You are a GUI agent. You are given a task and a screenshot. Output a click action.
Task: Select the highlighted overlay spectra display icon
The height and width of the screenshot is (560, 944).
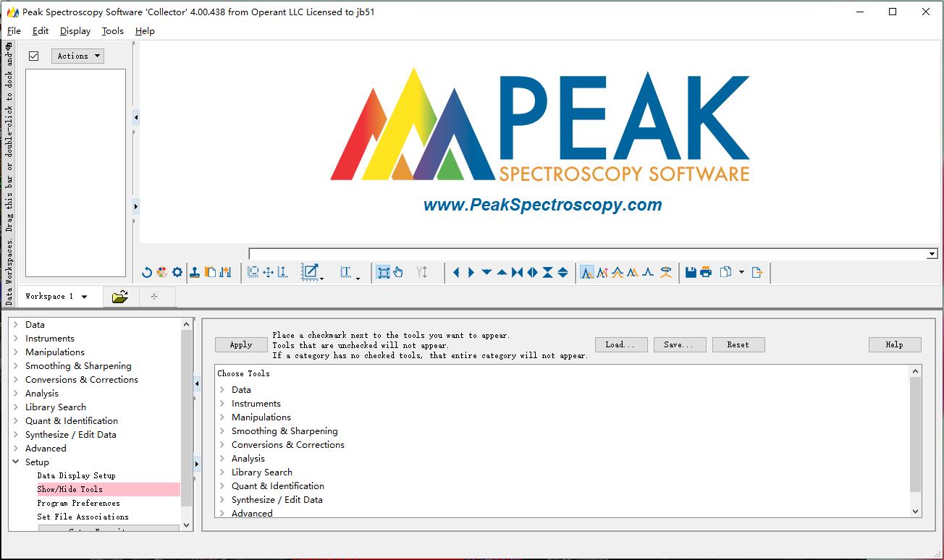(x=587, y=272)
